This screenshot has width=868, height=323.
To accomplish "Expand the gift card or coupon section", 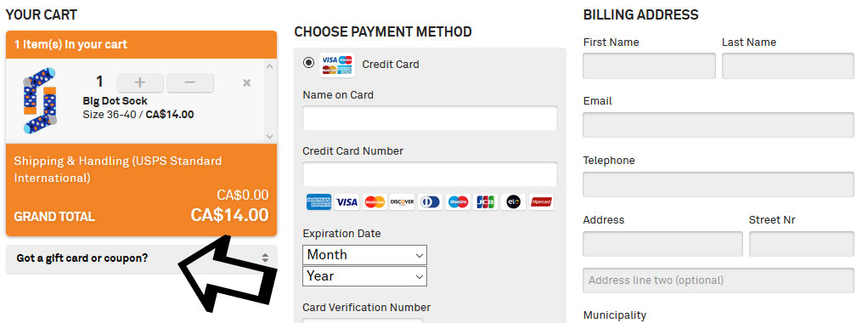I will pyautogui.click(x=141, y=258).
